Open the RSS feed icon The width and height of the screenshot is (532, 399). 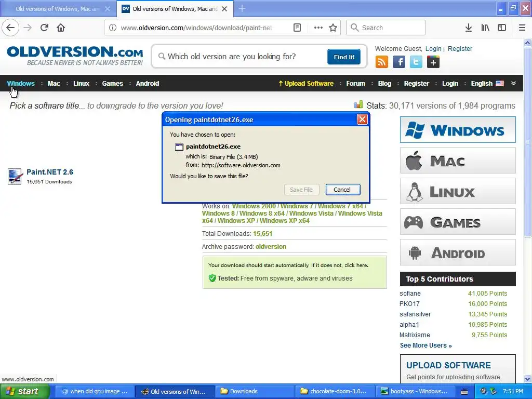tap(382, 62)
